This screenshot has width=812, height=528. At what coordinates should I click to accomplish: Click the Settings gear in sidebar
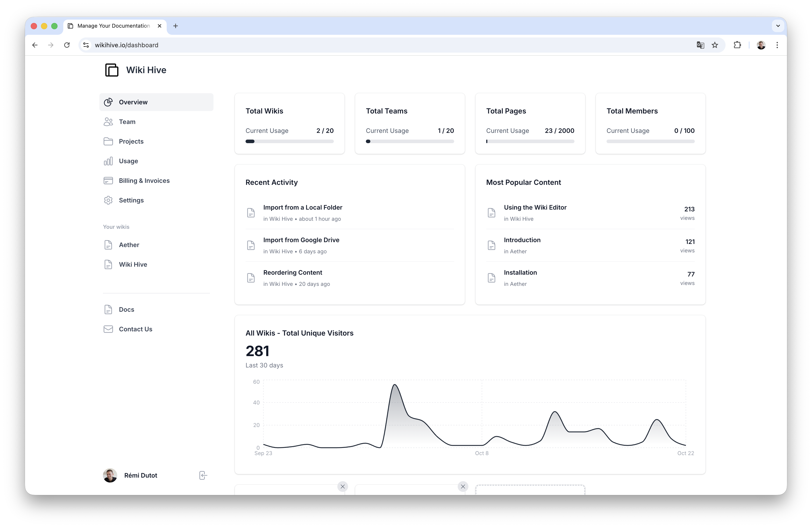[108, 200]
